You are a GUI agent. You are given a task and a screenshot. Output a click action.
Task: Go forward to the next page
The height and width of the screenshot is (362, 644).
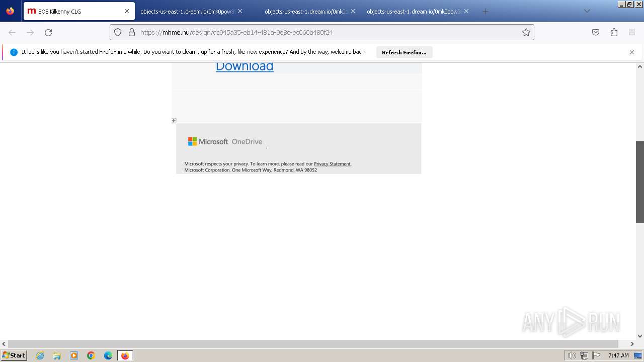(30, 32)
